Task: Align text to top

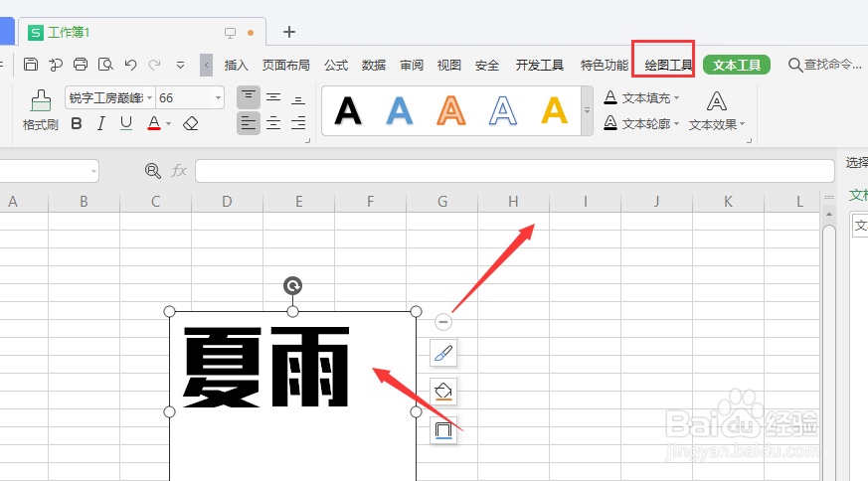Action: pos(249,97)
